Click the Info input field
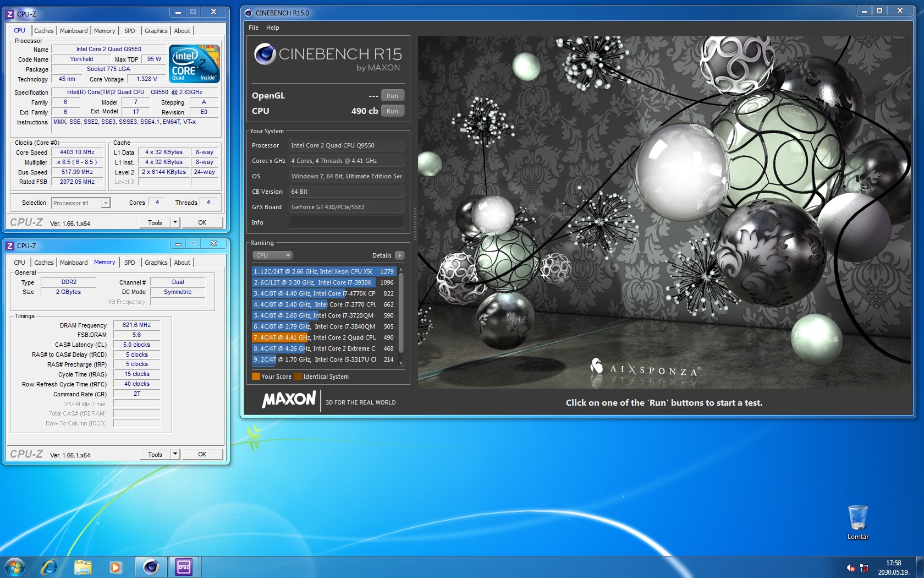Image resolution: width=924 pixels, height=578 pixels. click(346, 222)
